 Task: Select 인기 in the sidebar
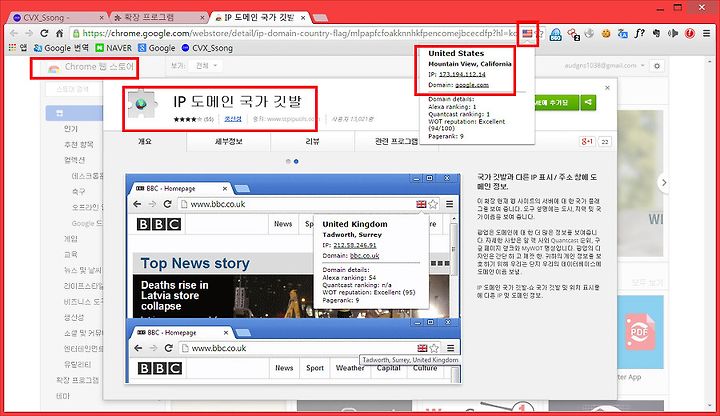pyautogui.click(x=71, y=129)
